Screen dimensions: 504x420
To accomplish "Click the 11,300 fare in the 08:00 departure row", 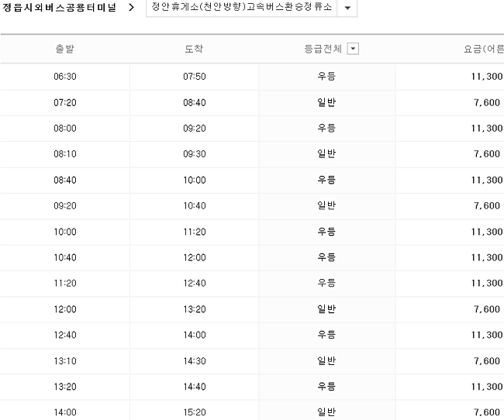I will pos(487,129).
